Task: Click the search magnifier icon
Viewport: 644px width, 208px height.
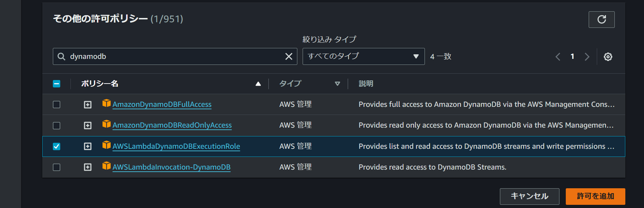Action: click(x=61, y=56)
